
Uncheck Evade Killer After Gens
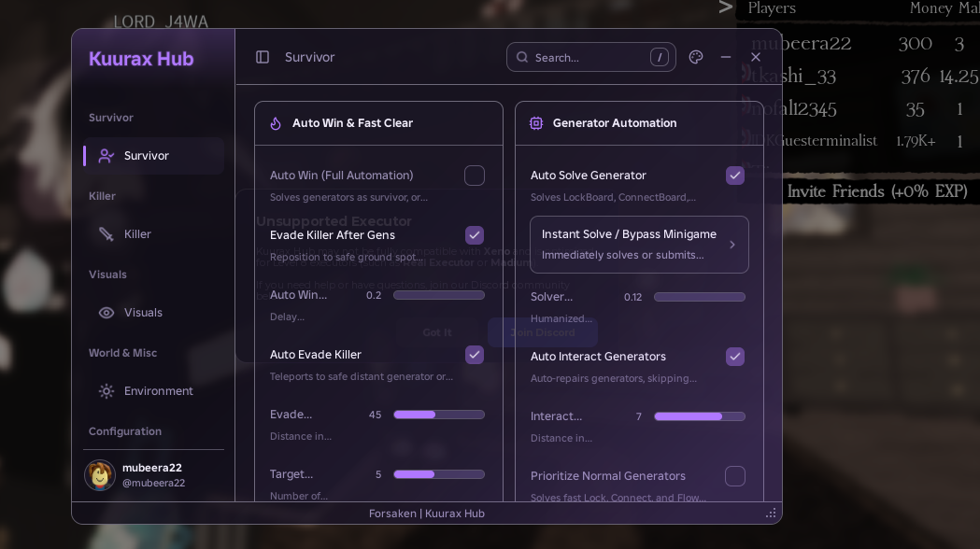(475, 235)
